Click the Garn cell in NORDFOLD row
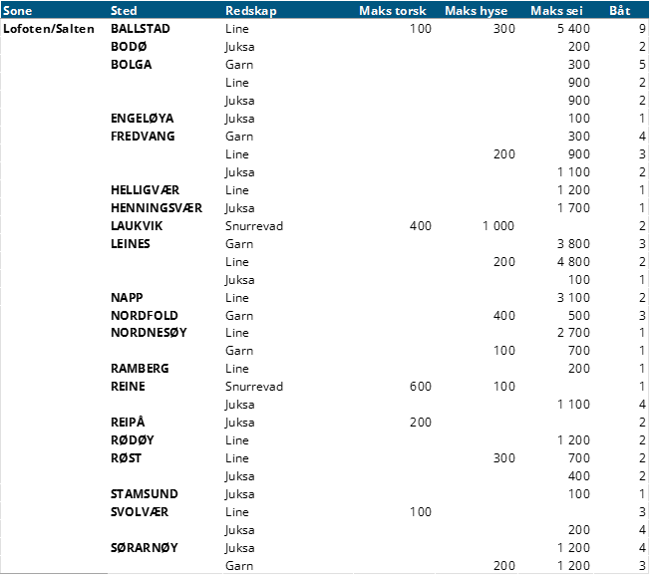Image resolution: width=650 pixels, height=575 pixels. 239,315
